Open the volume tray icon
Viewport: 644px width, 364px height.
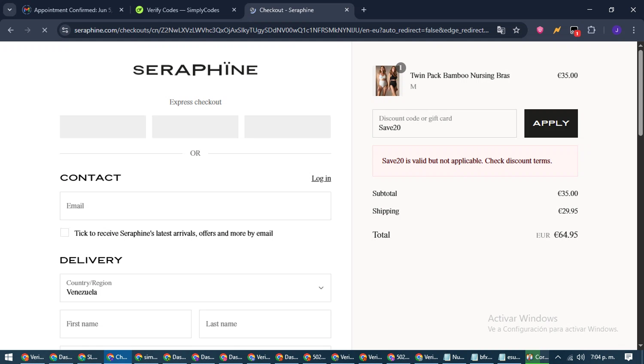581,357
